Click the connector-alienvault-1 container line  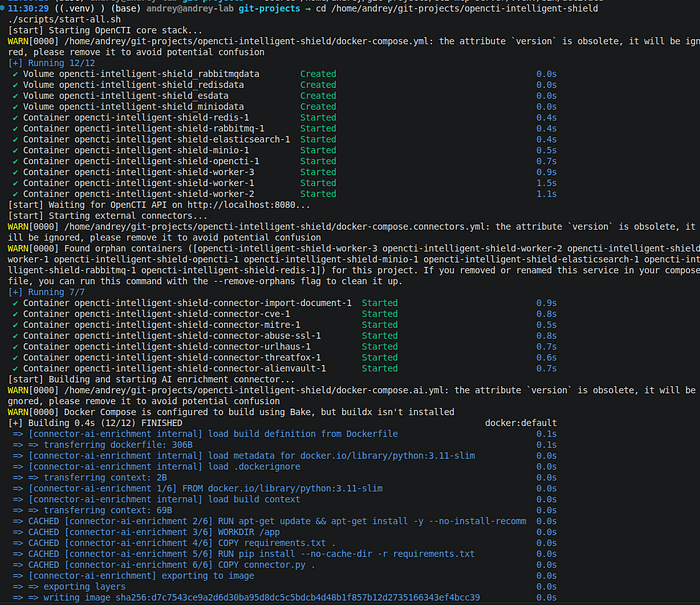[284, 369]
